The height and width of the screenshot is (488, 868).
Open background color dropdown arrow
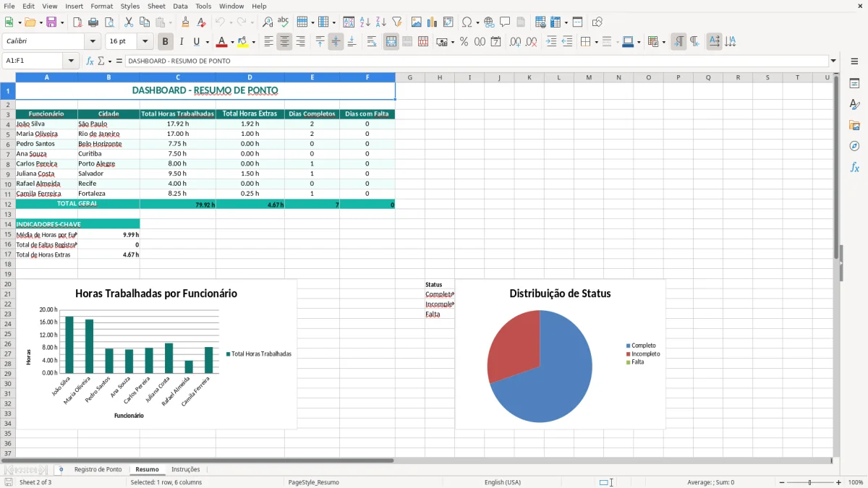[253, 42]
